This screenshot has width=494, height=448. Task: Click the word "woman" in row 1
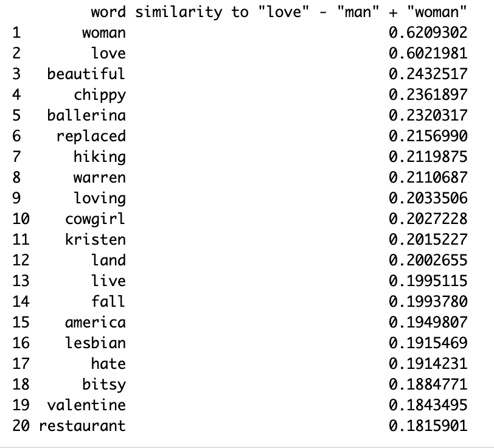tap(103, 33)
